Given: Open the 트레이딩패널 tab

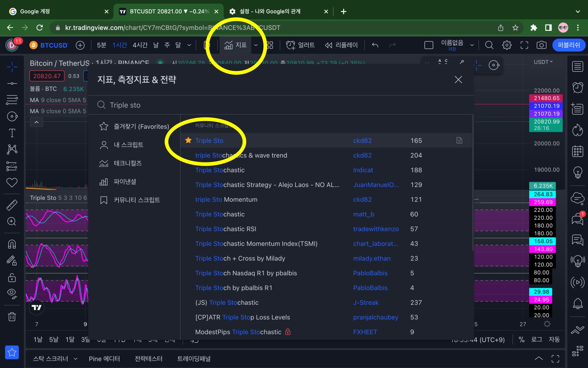Looking at the screenshot, I should (x=194, y=358).
